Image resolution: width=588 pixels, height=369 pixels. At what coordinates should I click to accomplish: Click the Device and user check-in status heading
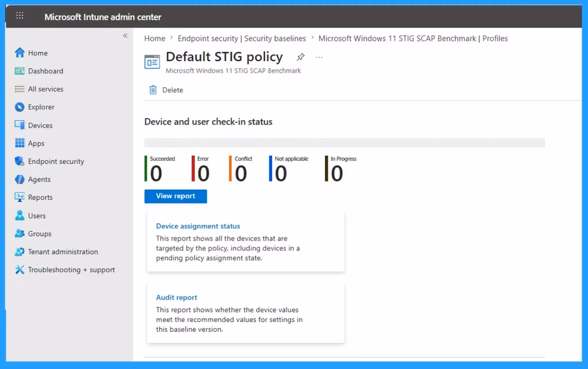208,122
